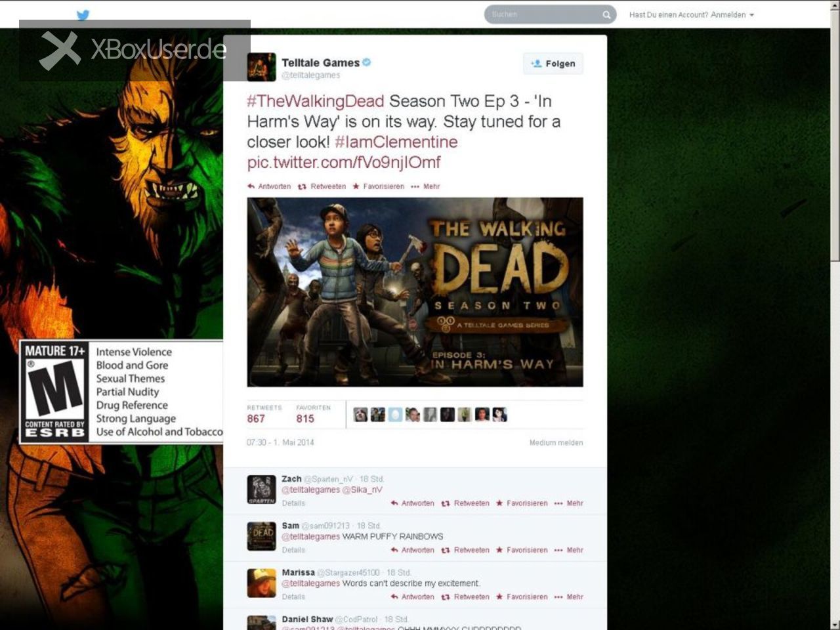The image size is (840, 630).
Task: Show Details of Zach's reply
Action: 293,503
